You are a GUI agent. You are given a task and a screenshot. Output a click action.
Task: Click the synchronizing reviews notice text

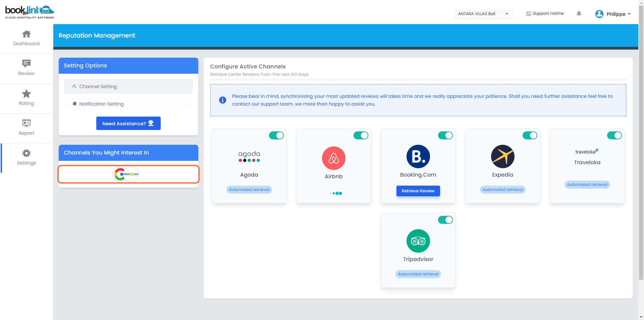point(422,100)
